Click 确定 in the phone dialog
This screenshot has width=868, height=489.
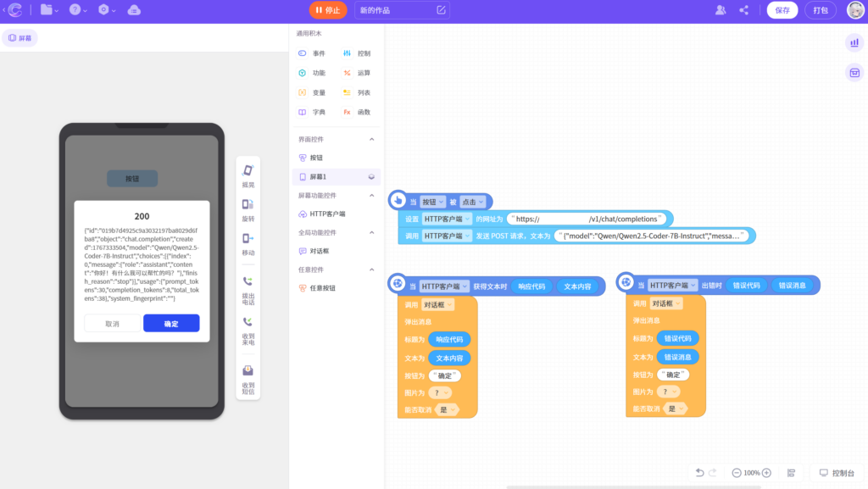tap(171, 324)
